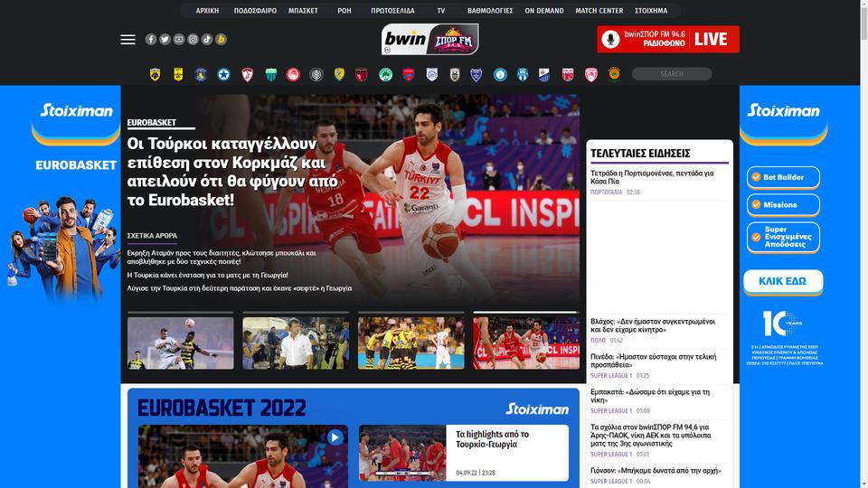Open the YouTube channel icon
This screenshot has width=868, height=488.
tap(179, 39)
